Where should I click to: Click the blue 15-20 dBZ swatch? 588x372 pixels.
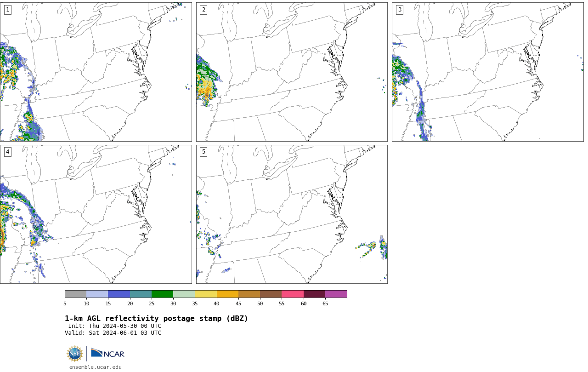[x=119, y=294]
